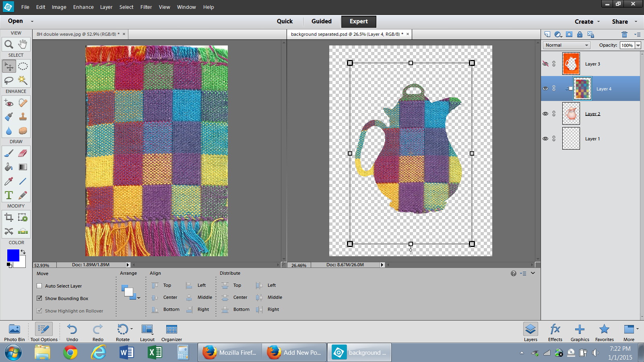
Task: Select the Hand tool
Action: pos(23,44)
